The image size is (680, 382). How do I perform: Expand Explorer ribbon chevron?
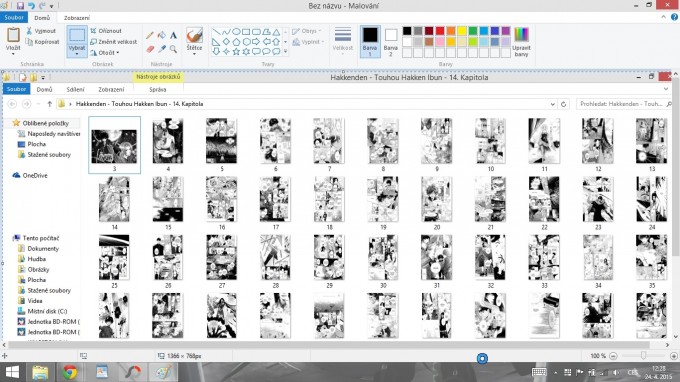point(666,89)
